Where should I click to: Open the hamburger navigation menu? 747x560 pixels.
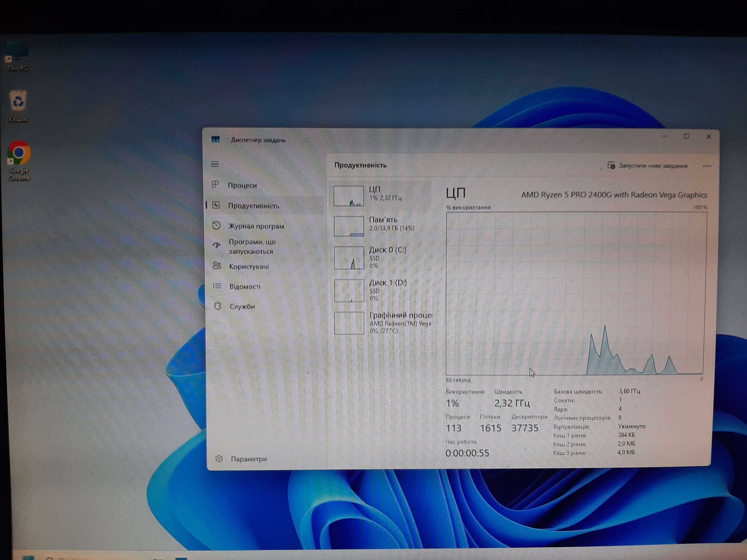(215, 164)
